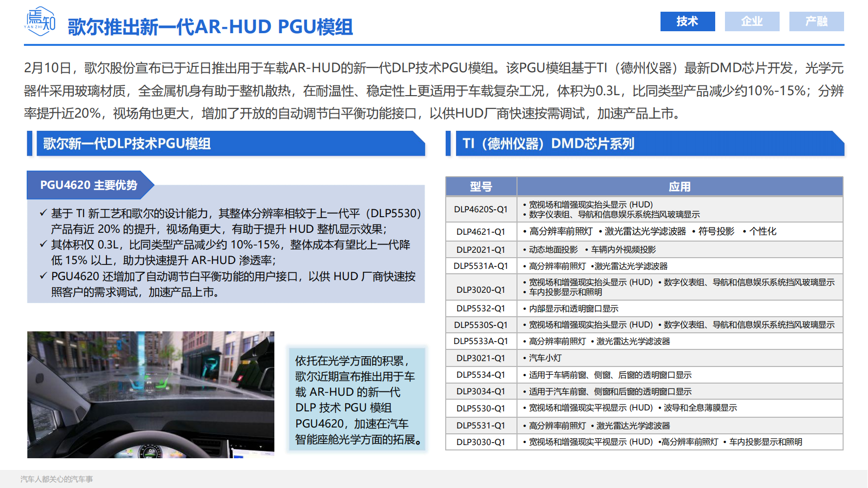Select the DLP4621-Q1 model cell
The height and width of the screenshot is (488, 868).
[x=481, y=232]
